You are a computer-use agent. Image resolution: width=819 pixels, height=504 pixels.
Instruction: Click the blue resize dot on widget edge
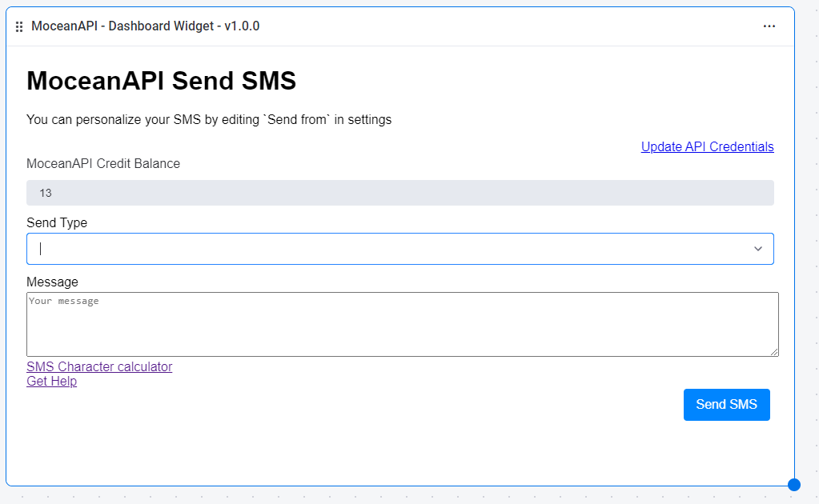click(x=793, y=484)
